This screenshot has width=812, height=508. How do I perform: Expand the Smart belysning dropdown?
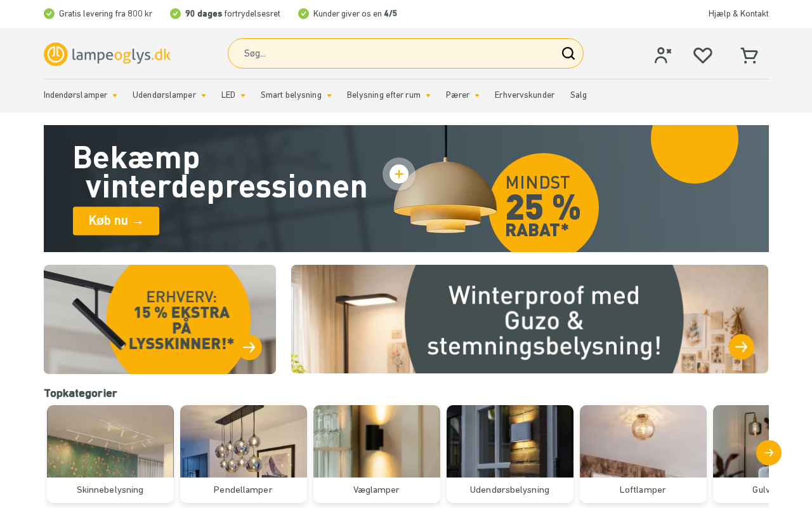[x=296, y=95]
